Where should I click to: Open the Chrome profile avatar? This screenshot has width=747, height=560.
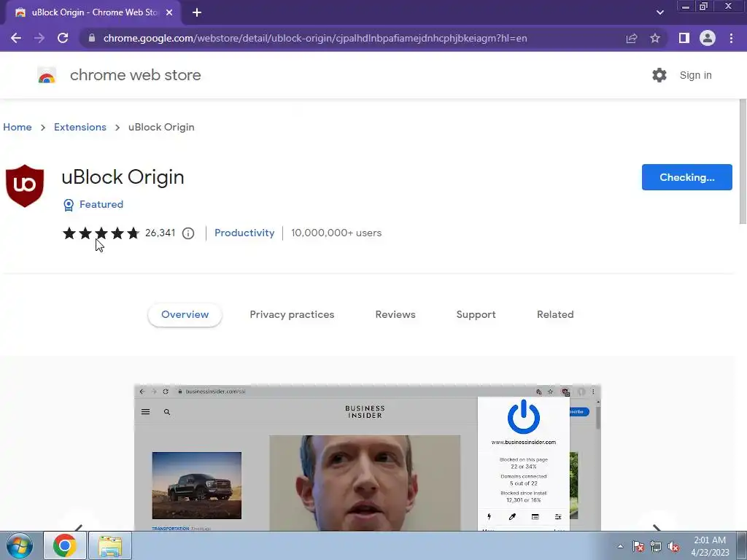pyautogui.click(x=708, y=38)
